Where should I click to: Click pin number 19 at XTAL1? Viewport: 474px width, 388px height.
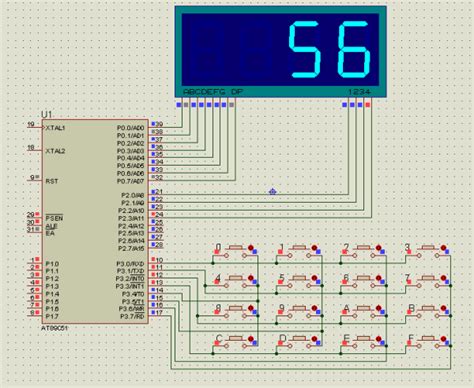tap(31, 124)
